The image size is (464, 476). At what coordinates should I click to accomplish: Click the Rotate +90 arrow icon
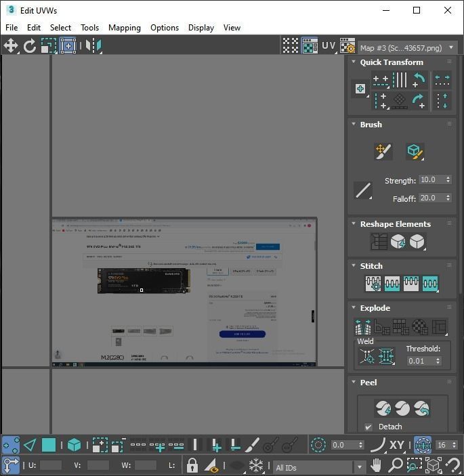[x=419, y=101]
